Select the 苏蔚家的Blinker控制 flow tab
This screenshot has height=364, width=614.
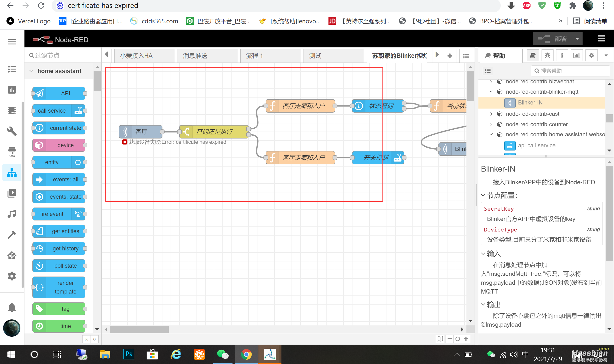click(397, 56)
